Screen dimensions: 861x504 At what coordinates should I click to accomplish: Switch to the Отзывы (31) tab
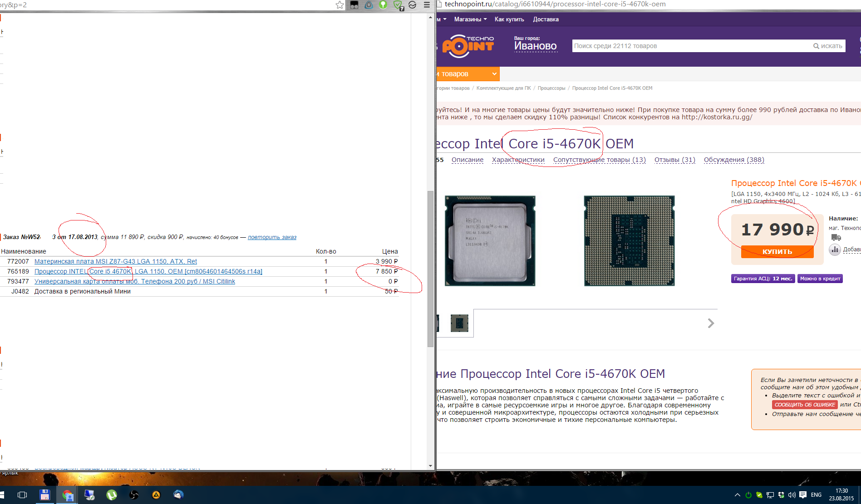[675, 160]
